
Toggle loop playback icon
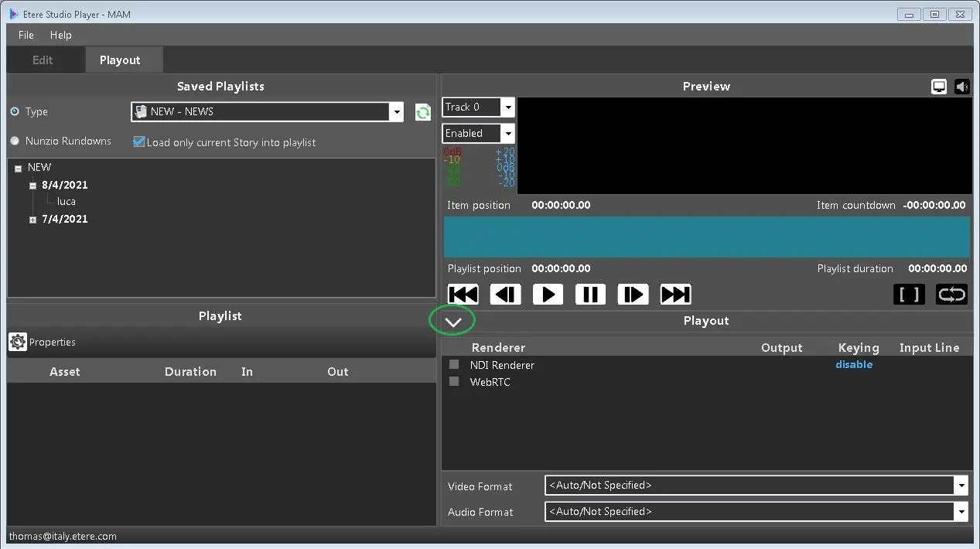(951, 295)
